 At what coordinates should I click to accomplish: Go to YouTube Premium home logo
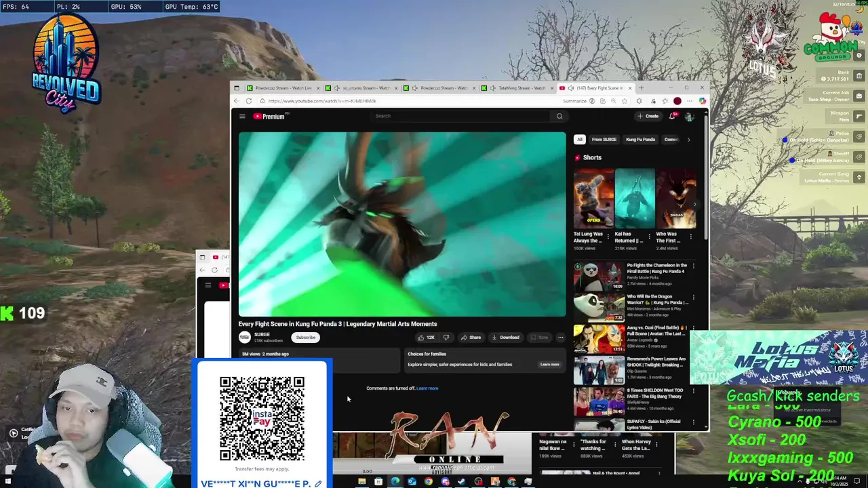coord(270,116)
